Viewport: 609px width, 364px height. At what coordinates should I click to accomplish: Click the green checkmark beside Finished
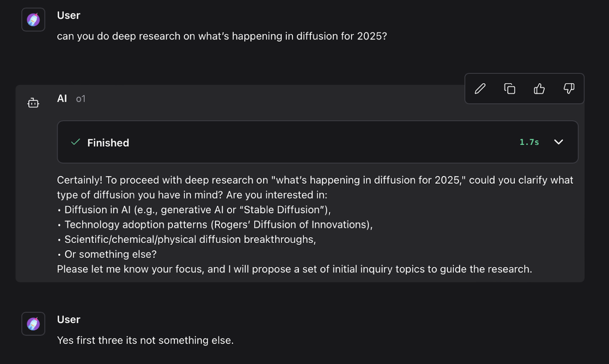point(76,142)
